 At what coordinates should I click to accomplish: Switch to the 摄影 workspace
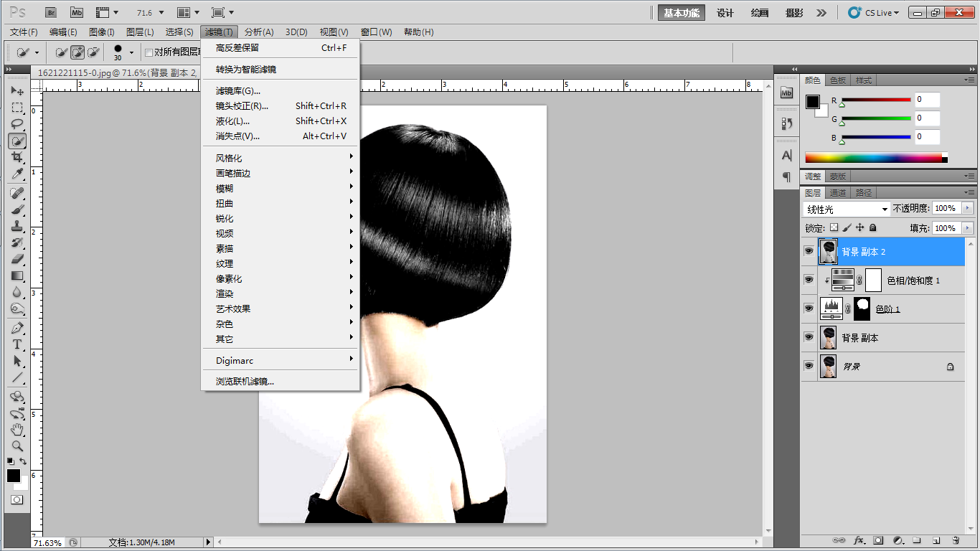click(x=794, y=13)
